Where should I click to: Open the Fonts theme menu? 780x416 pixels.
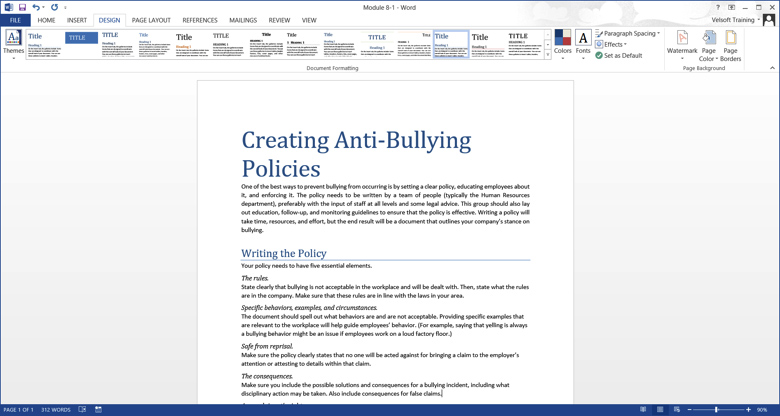[x=583, y=44]
